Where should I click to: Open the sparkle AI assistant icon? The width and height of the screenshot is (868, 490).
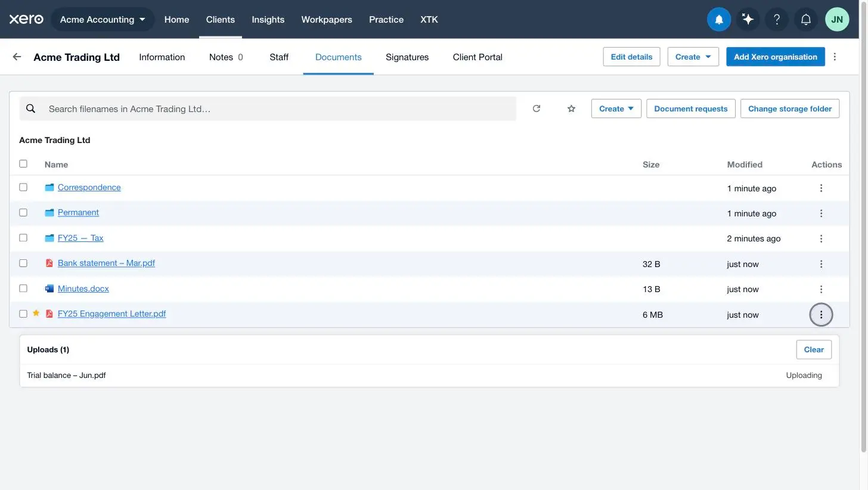(x=748, y=19)
